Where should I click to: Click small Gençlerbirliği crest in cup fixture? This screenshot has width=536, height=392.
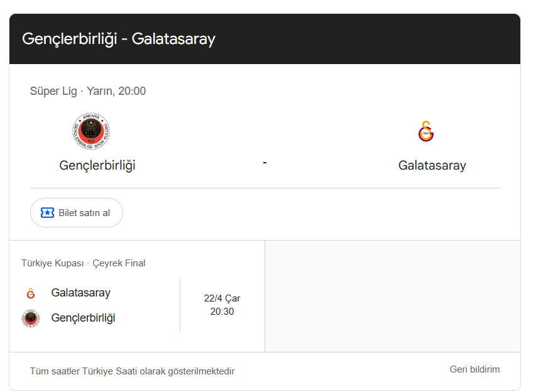point(31,318)
